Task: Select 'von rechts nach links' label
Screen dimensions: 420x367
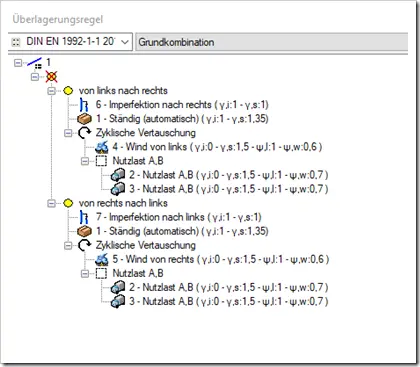Action: pyautogui.click(x=123, y=203)
